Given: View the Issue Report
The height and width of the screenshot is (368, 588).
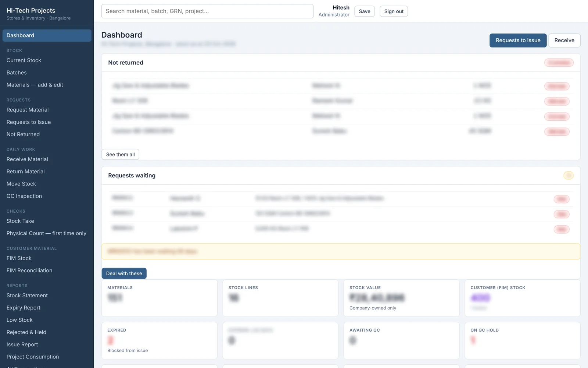Looking at the screenshot, I should [47, 345].
